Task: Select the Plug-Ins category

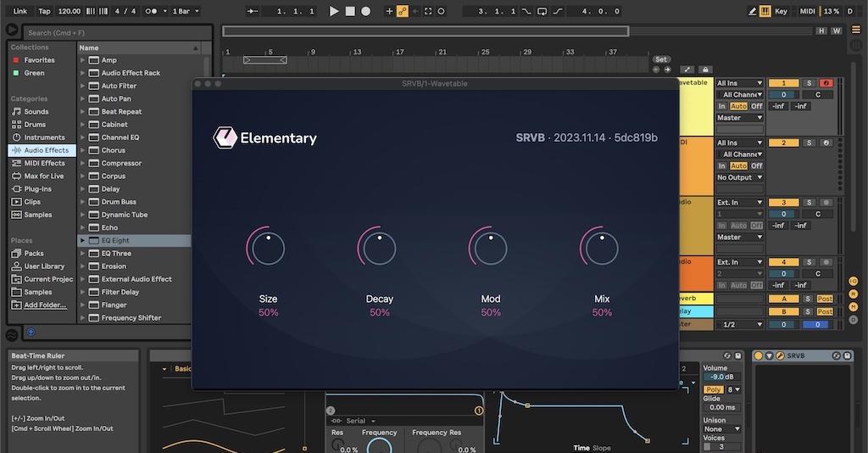Action: pos(37,189)
